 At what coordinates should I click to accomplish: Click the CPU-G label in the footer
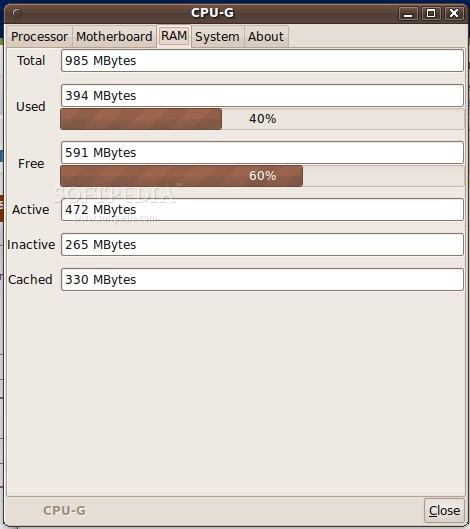tap(64, 510)
